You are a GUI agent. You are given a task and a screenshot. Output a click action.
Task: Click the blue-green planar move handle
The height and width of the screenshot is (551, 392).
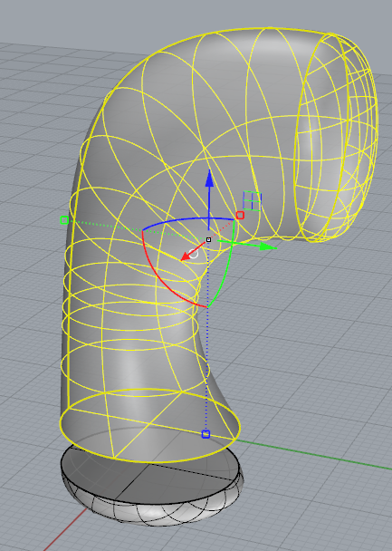(253, 200)
